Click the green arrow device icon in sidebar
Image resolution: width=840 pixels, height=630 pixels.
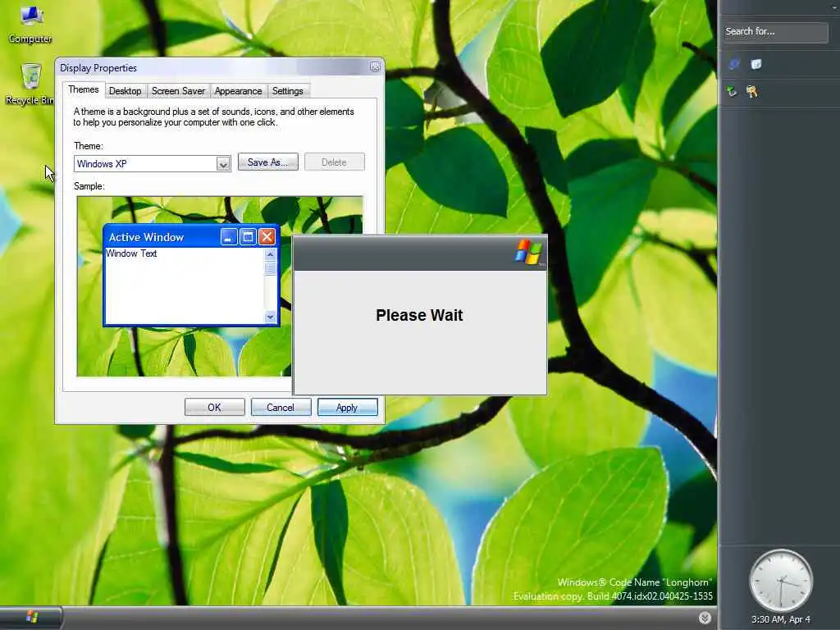point(732,92)
